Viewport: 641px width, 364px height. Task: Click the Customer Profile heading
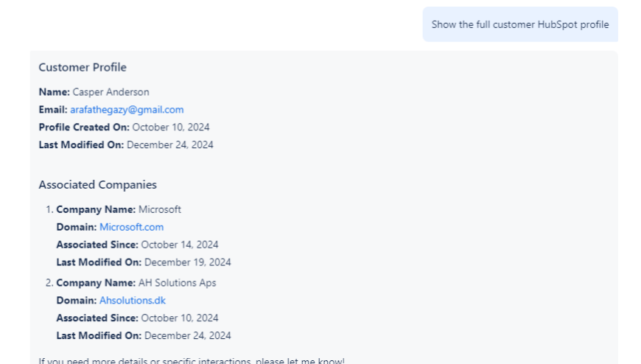pyautogui.click(x=83, y=68)
